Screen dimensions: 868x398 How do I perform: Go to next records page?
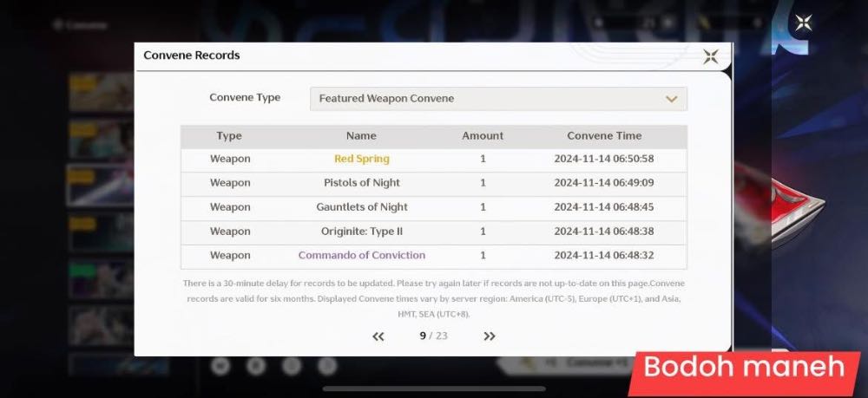pos(490,336)
